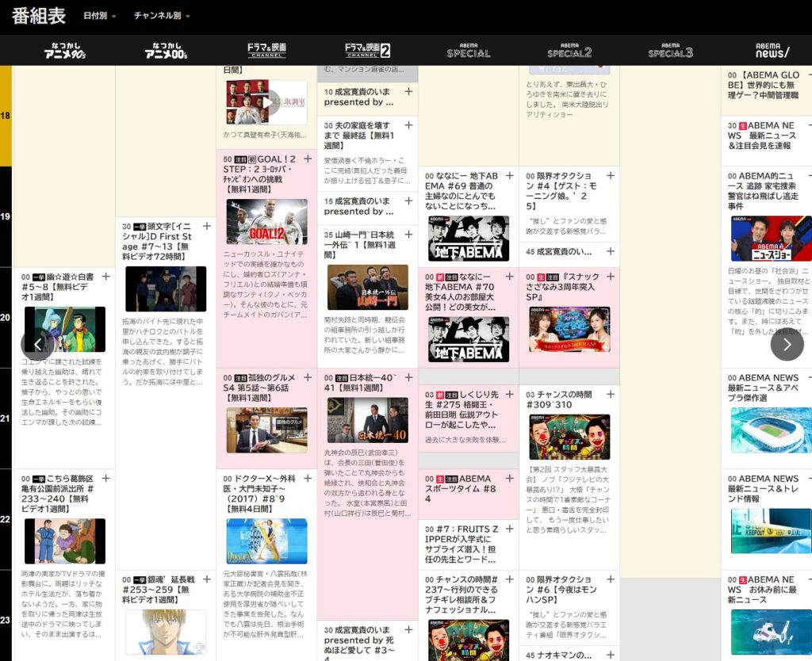The height and width of the screenshot is (661, 812).
Task: Open ABEMA NEWS お休み前に最新ニュース
Action: (767, 616)
